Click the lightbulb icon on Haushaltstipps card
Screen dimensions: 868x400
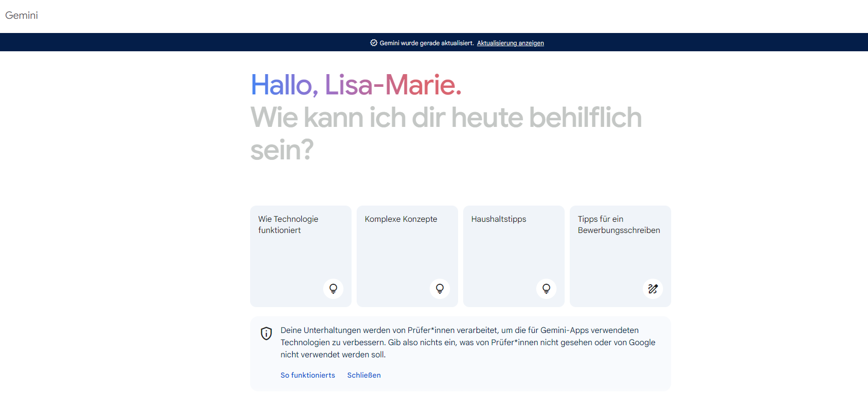point(546,289)
